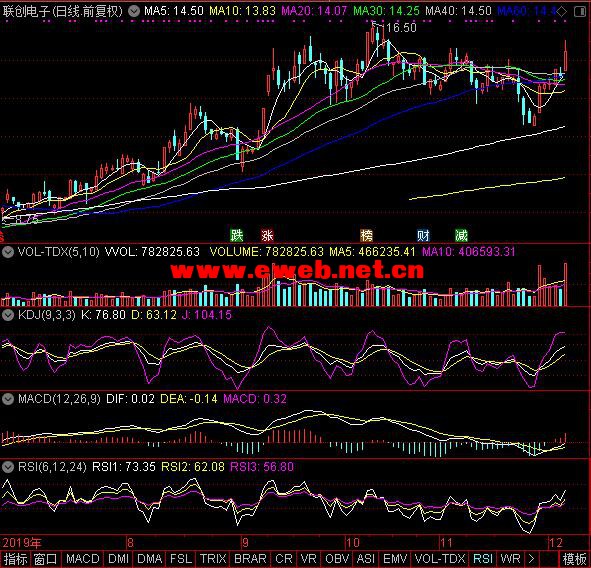Click the green 减 event marker

[461, 236]
